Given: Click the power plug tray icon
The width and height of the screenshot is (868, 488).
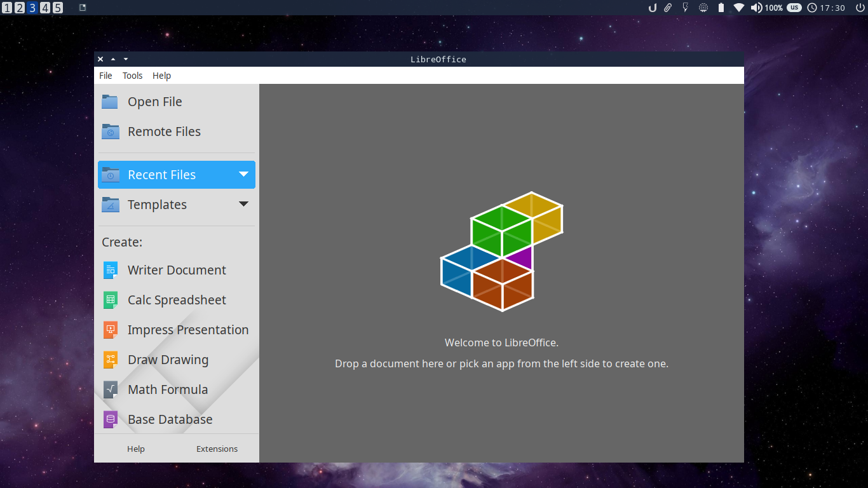Looking at the screenshot, I should pyautogui.click(x=685, y=8).
